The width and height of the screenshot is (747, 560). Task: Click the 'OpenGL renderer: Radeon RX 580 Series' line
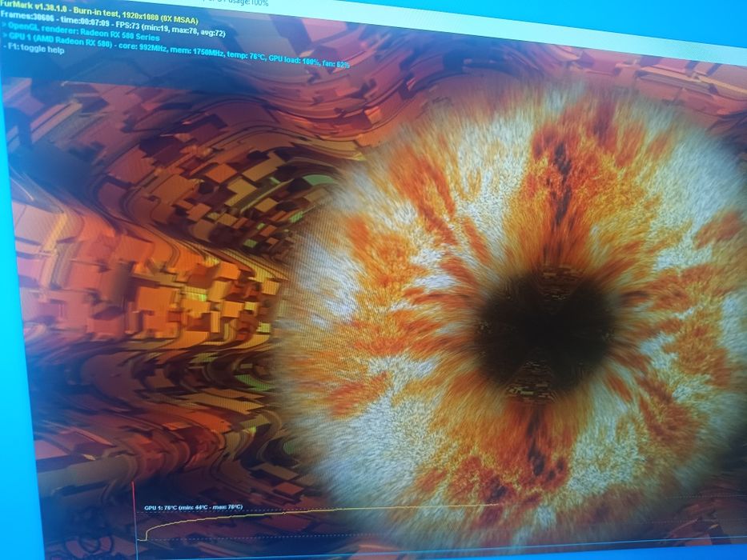[x=81, y=31]
